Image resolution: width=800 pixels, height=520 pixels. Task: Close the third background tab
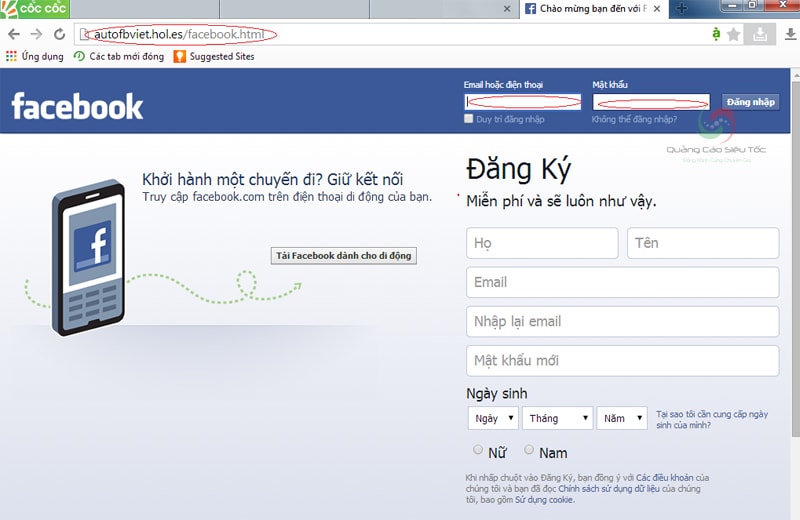point(507,9)
